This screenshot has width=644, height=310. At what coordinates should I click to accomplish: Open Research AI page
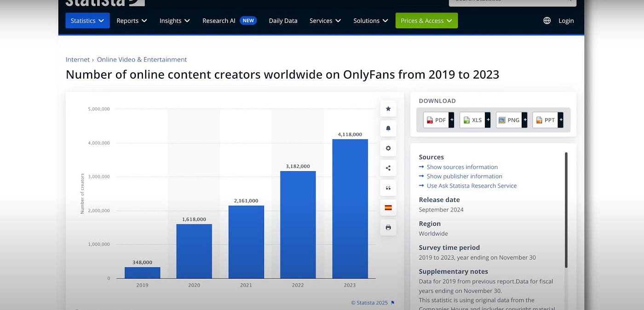click(x=219, y=21)
